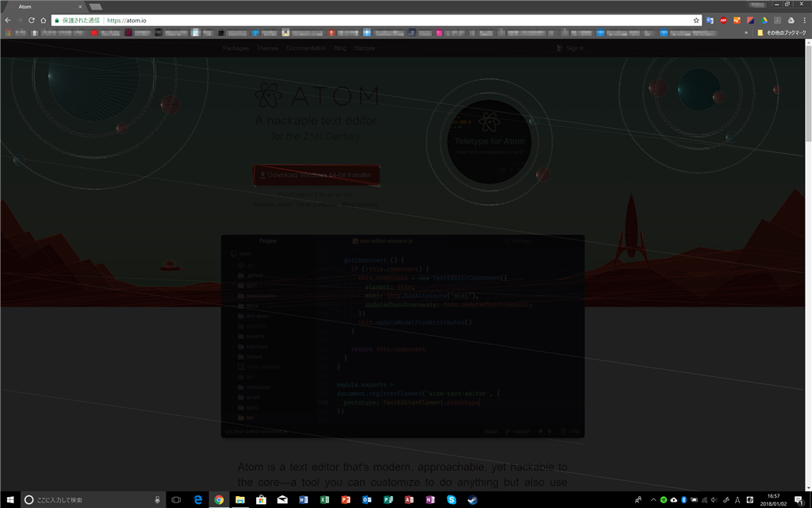812x508 pixels.
Task: Open the Teletype for Atom promo circle
Action: click(489, 141)
